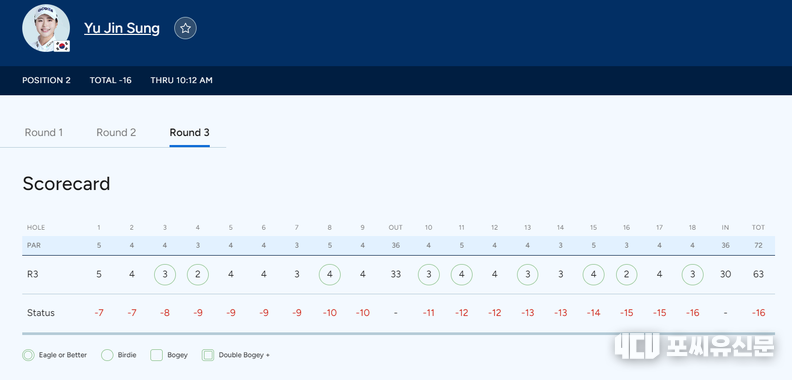The width and height of the screenshot is (792, 380).
Task: Click the birdie circle on hole 10
Action: pyautogui.click(x=428, y=274)
